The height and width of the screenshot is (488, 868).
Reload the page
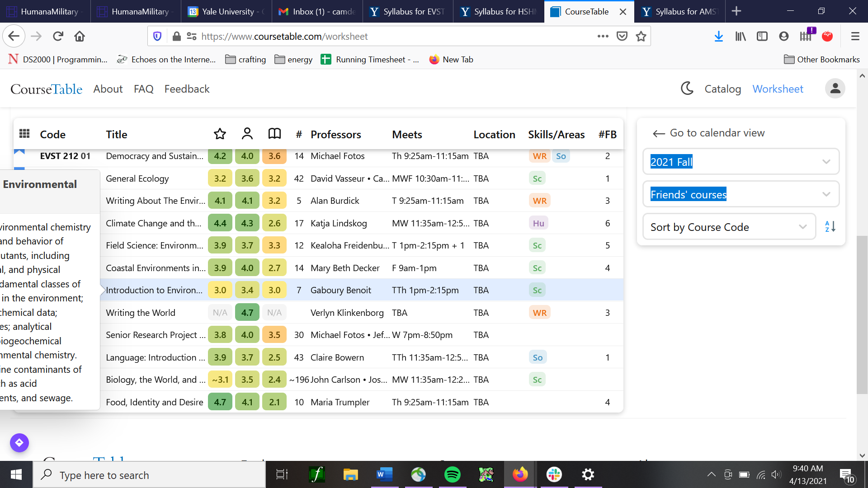point(58,36)
